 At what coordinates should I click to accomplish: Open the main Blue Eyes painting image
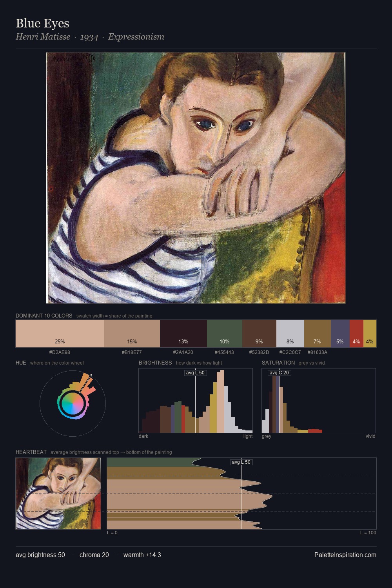coord(196,178)
